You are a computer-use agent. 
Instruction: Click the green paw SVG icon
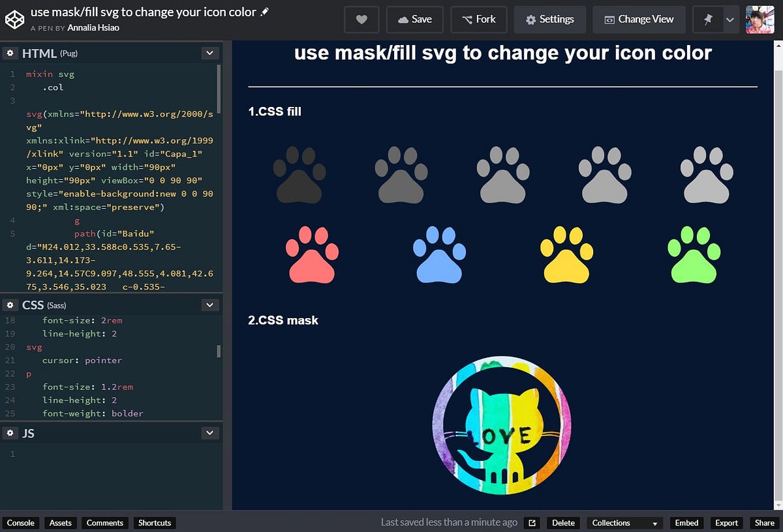(694, 254)
